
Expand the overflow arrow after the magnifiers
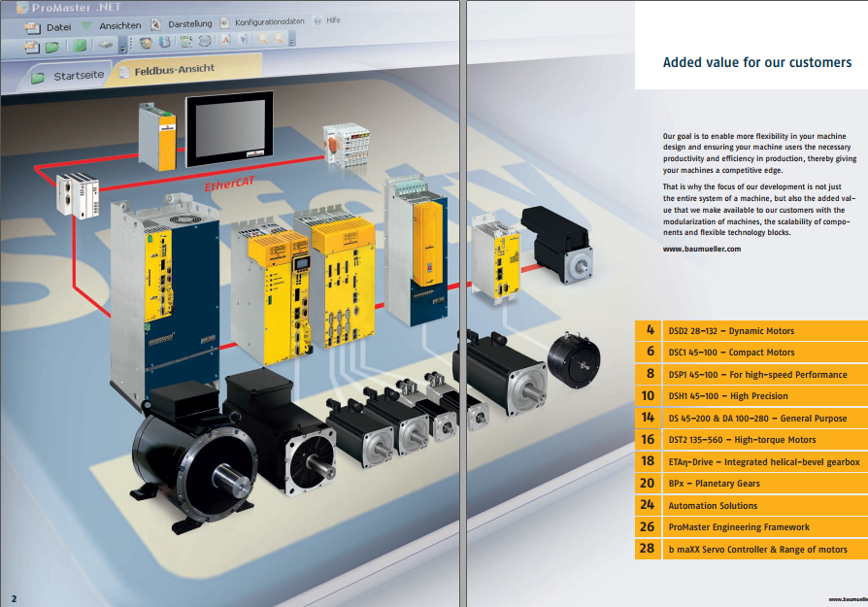pos(291,41)
